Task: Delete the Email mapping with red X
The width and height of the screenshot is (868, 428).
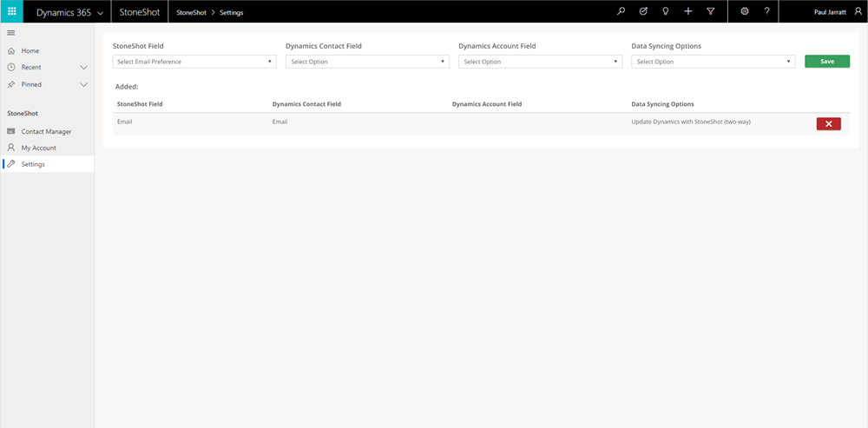Action: [x=828, y=124]
